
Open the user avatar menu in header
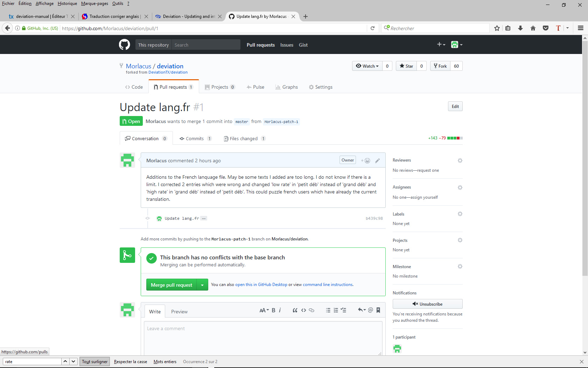[x=457, y=45]
